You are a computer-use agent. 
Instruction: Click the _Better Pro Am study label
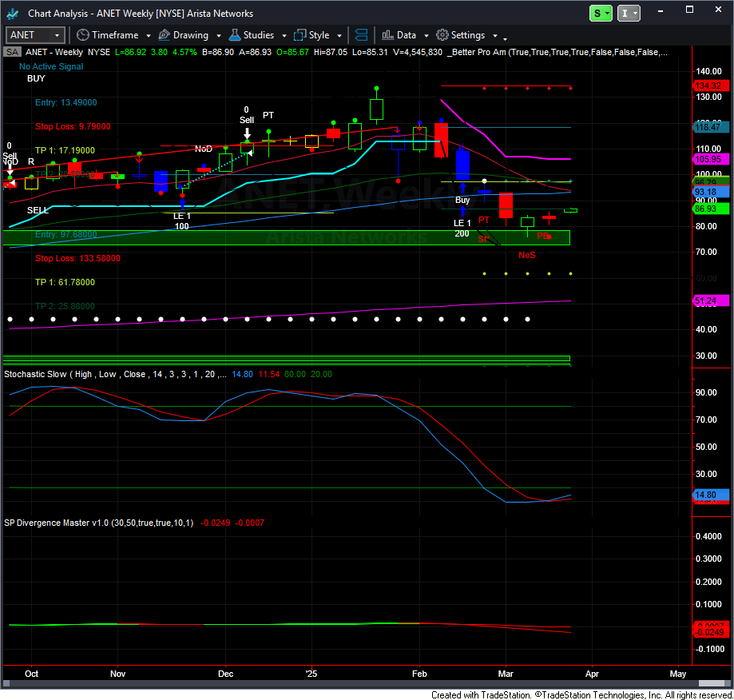pos(557,52)
